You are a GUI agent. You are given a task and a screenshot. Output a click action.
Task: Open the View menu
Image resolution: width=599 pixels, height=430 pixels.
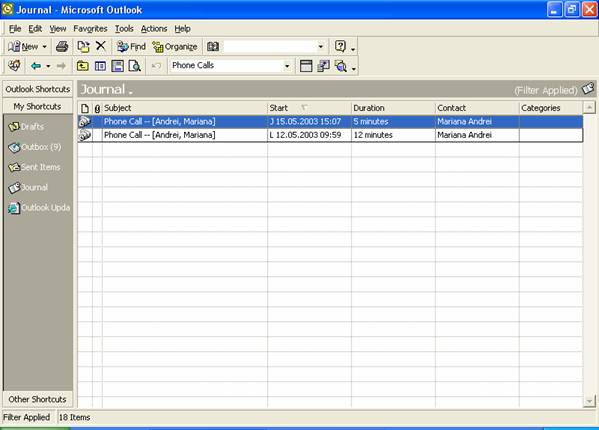pyautogui.click(x=58, y=29)
